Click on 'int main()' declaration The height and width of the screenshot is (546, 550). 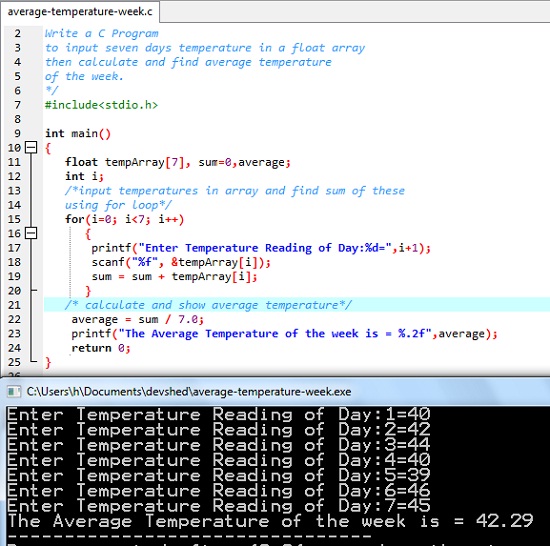pos(78,134)
